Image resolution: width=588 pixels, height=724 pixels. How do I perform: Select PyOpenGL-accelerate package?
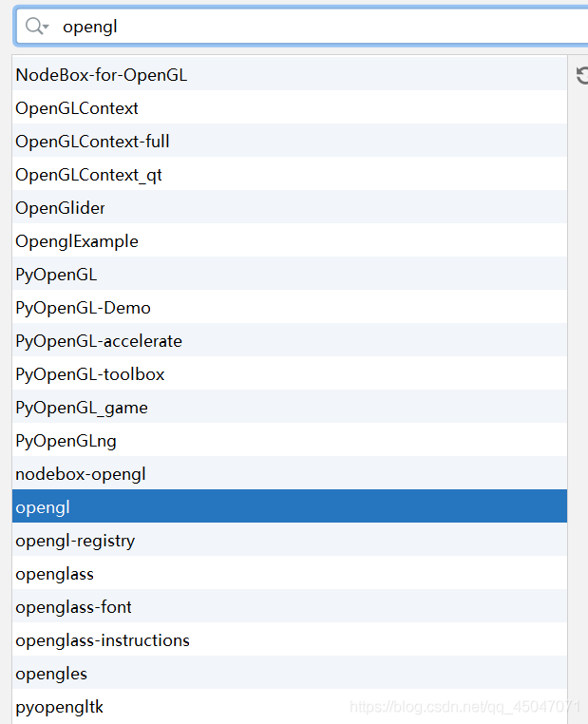99,341
